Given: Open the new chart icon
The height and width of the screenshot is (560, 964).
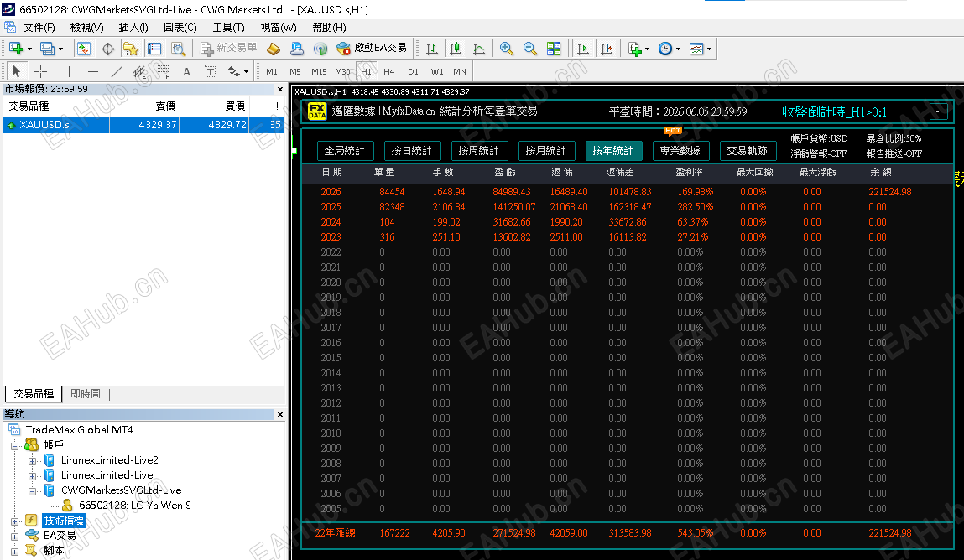Looking at the screenshot, I should (x=16, y=49).
